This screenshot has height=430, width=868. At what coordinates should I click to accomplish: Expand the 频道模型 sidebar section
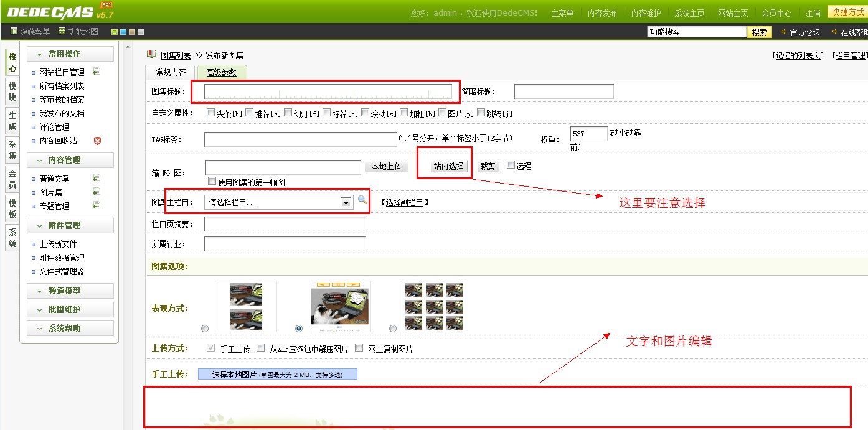[70, 291]
